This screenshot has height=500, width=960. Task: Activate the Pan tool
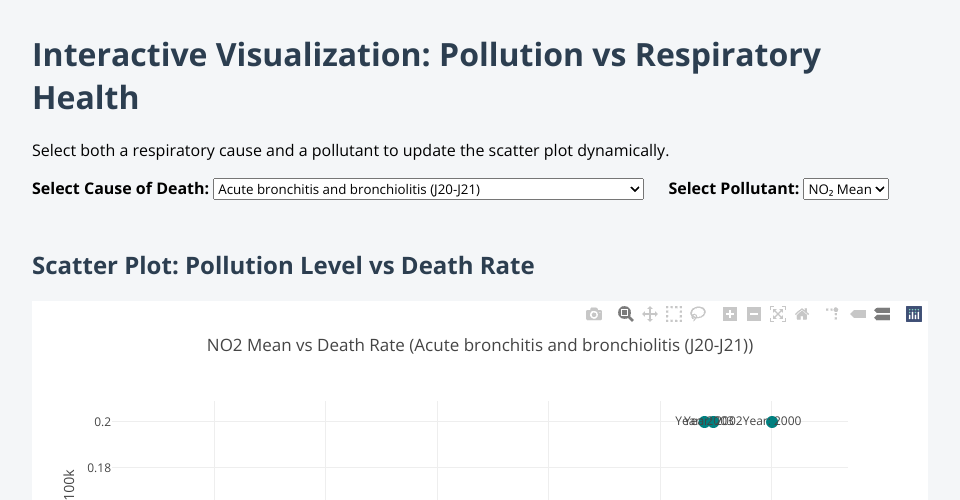[x=650, y=314]
